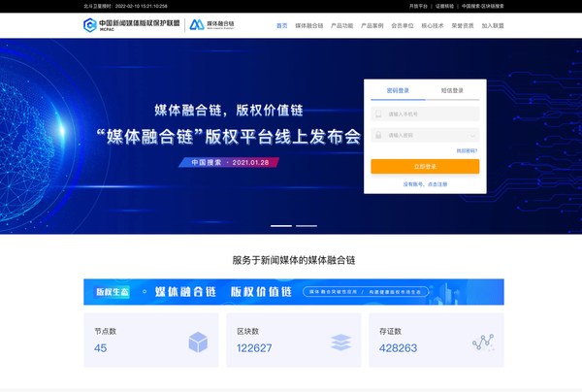Toggle password visibility eye icon
Image resolution: width=582 pixels, height=392 pixels.
coord(471,135)
